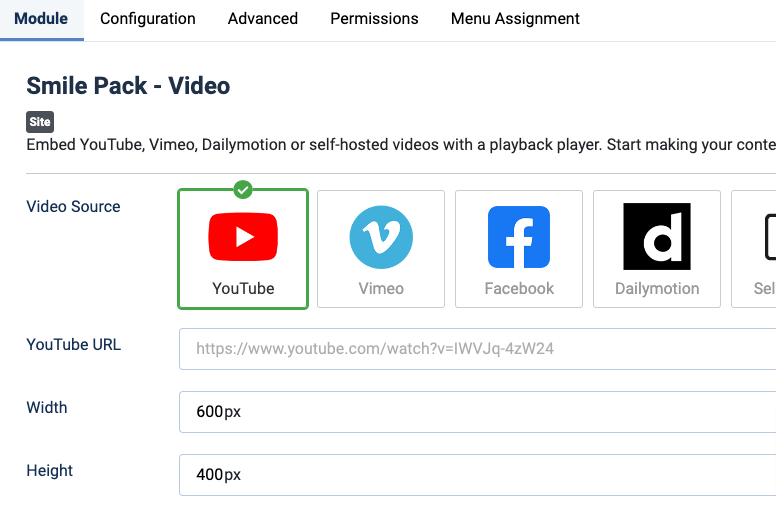Click the YouTube URL label
This screenshot has height=520, width=776.
pyautogui.click(x=73, y=344)
